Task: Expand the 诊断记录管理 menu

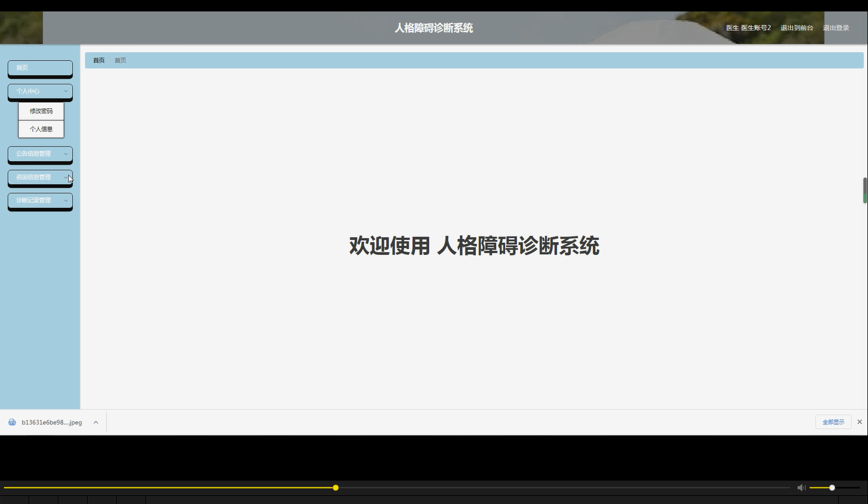Action: [40, 200]
